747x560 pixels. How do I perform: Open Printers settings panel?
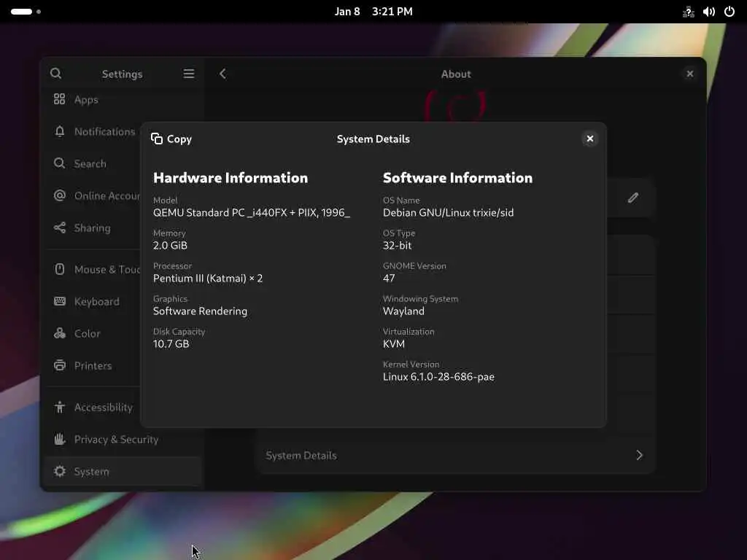coord(93,366)
